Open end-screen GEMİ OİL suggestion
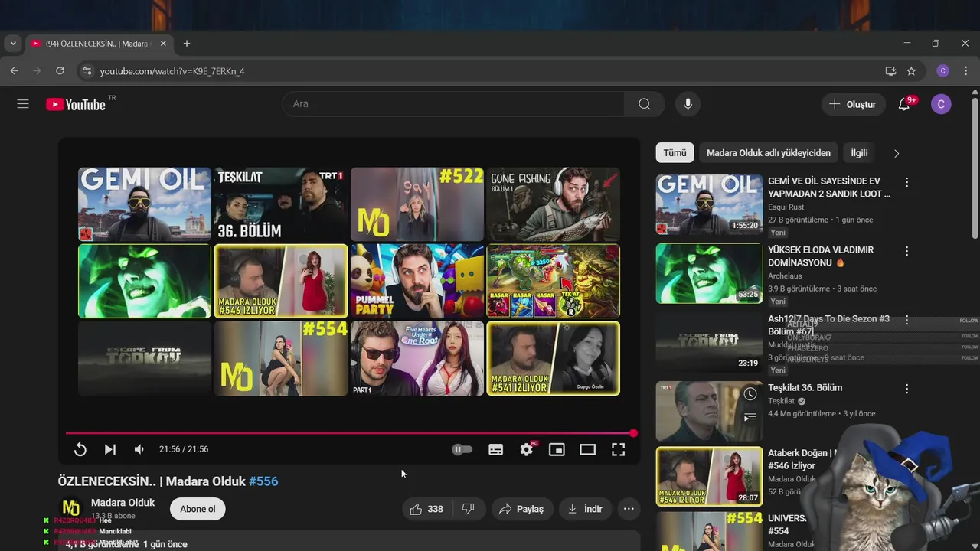980x551 pixels. 145,204
